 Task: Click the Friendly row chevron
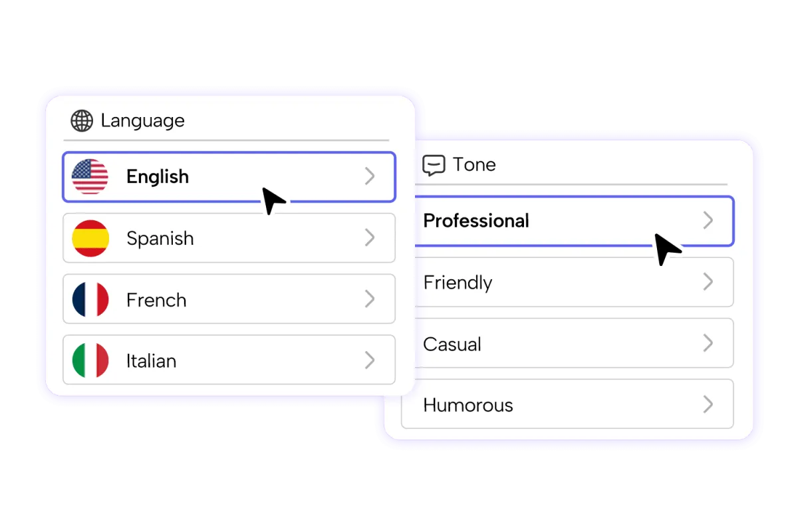708,282
